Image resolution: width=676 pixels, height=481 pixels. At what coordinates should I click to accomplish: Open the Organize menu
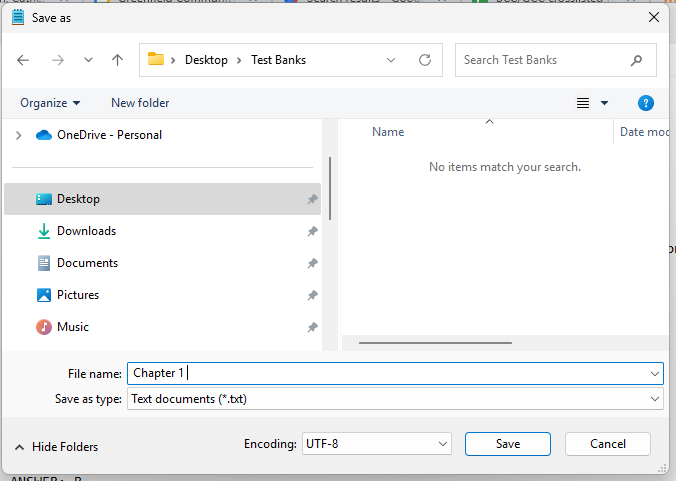50,103
